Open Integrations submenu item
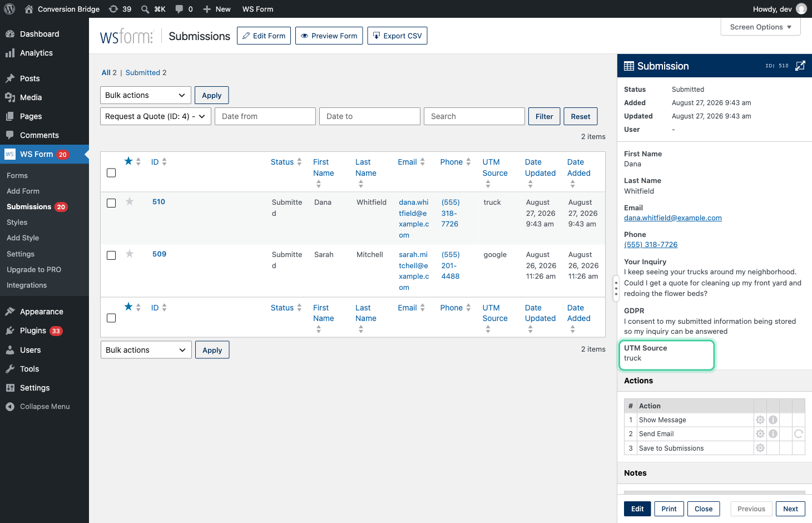This screenshot has width=812, height=523. pos(27,285)
